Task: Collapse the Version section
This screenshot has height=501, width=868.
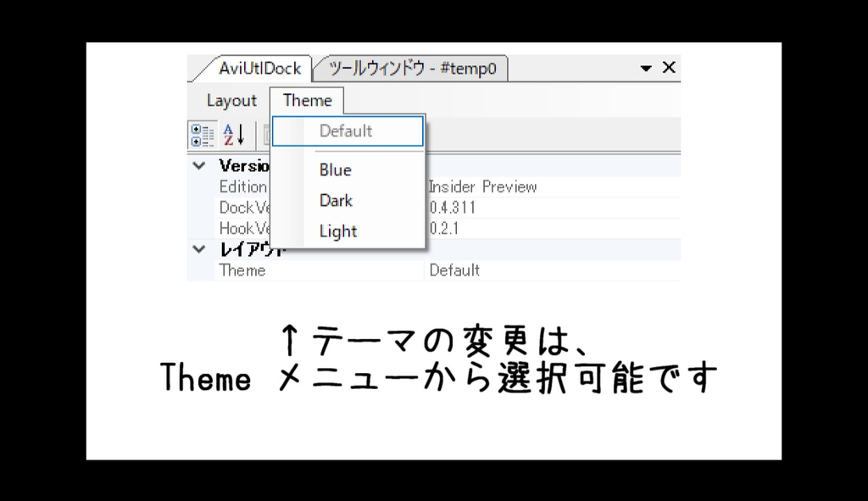Action: point(198,165)
